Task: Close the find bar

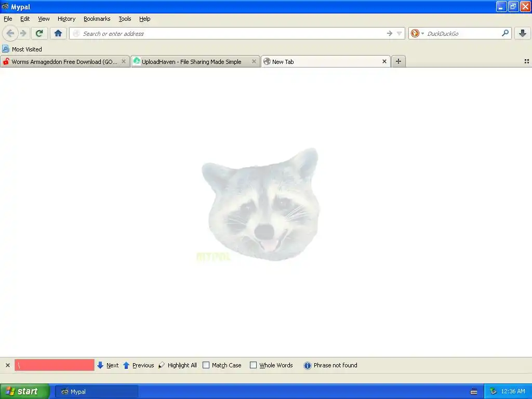Action: click(8, 365)
